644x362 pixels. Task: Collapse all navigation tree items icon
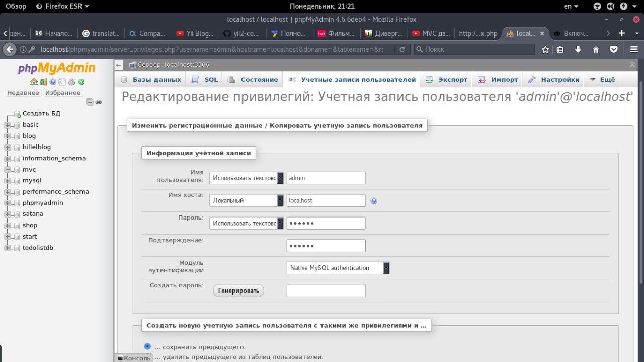[90, 102]
